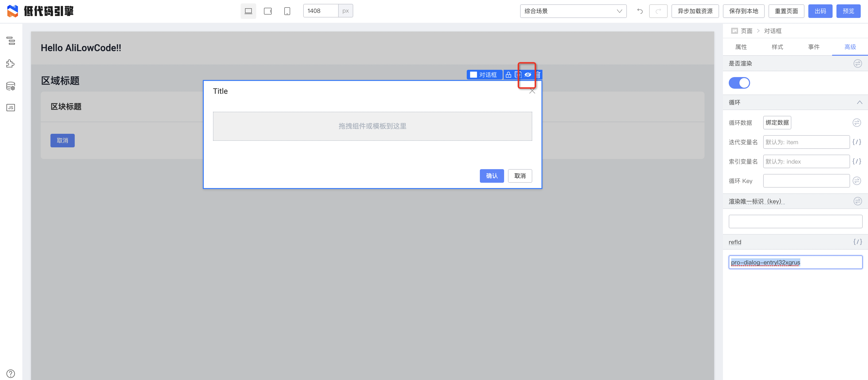Lock the selected 对话框 component

508,75
